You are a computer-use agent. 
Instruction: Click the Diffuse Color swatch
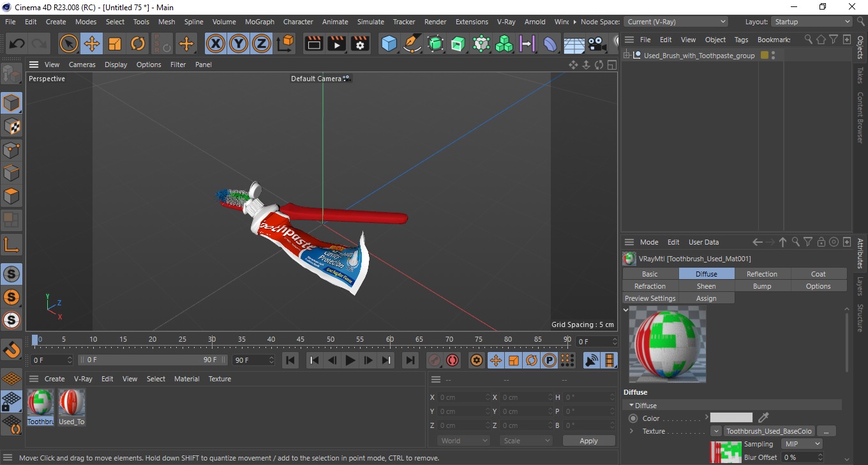click(x=731, y=418)
